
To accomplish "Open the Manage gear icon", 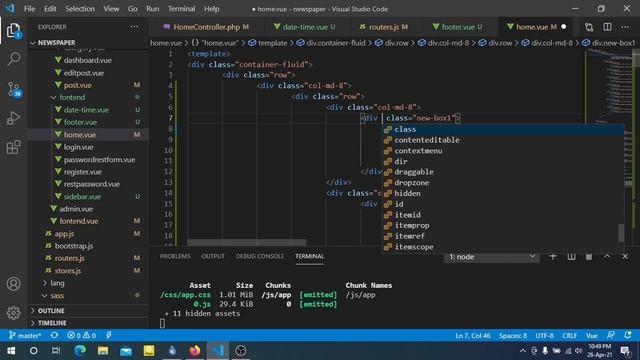I will tap(13, 313).
